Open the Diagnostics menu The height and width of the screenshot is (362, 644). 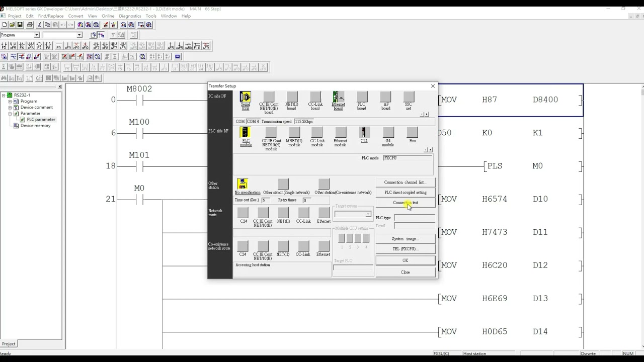[130, 16]
